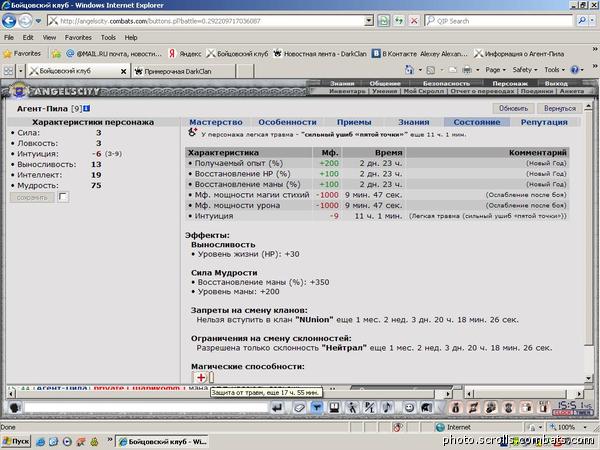The height and width of the screenshot is (450, 600).
Task: Click the black head icon left of chat input
Action: click(15, 408)
